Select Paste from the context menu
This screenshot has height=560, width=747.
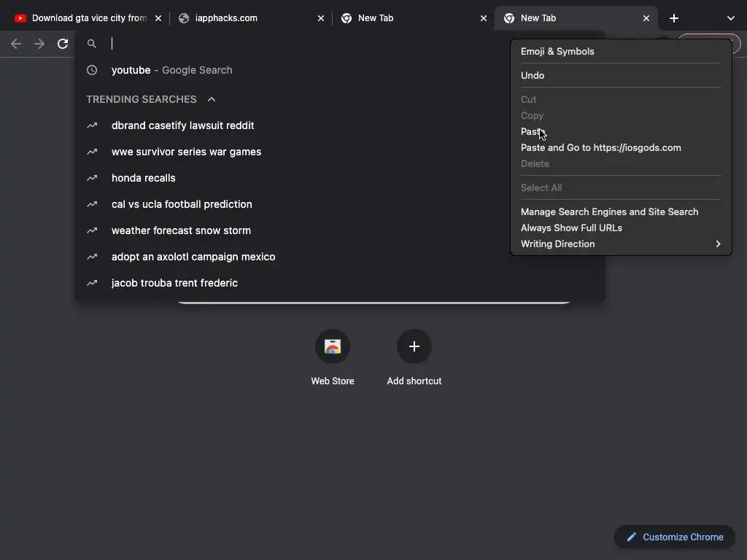click(x=532, y=131)
